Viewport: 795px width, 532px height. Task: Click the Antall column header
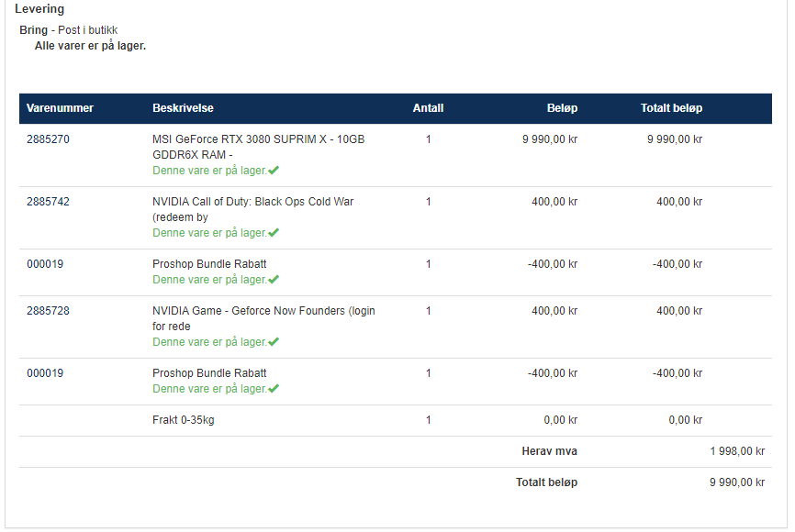(x=428, y=108)
